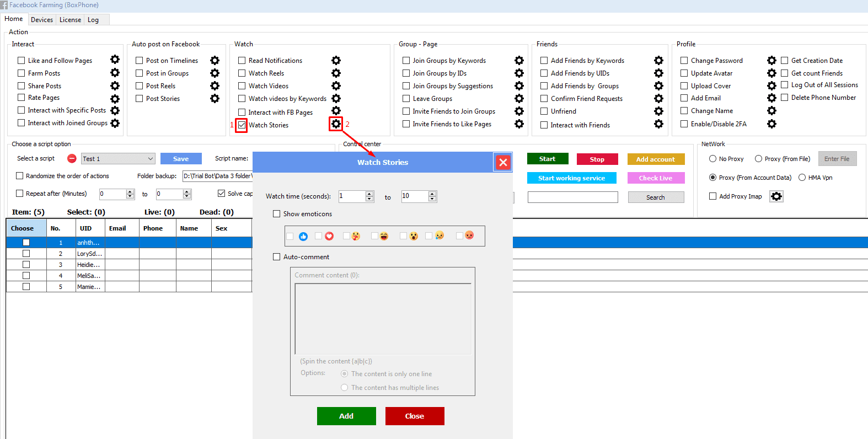Check Randomize the order of actions
This screenshot has width=868, height=439.
20,176
